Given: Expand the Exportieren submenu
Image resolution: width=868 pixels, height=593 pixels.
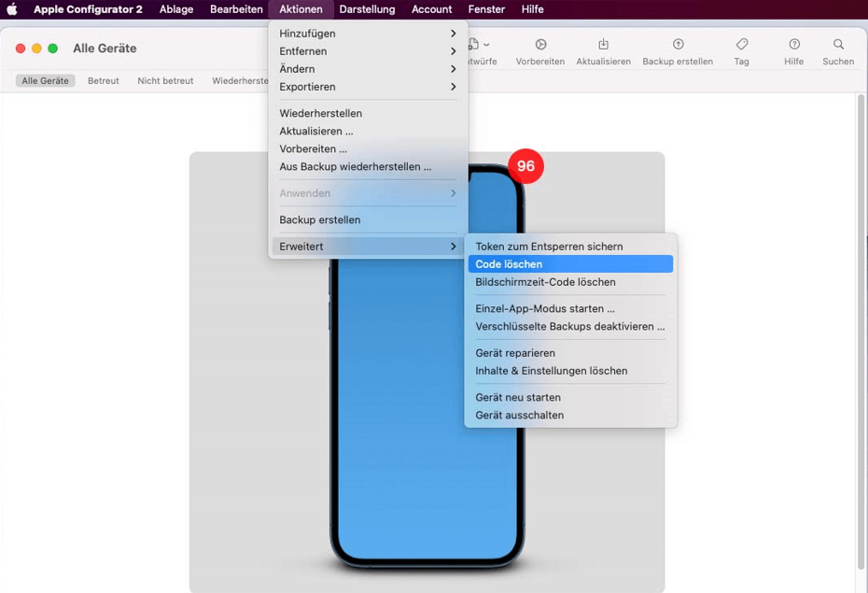Looking at the screenshot, I should coord(368,86).
